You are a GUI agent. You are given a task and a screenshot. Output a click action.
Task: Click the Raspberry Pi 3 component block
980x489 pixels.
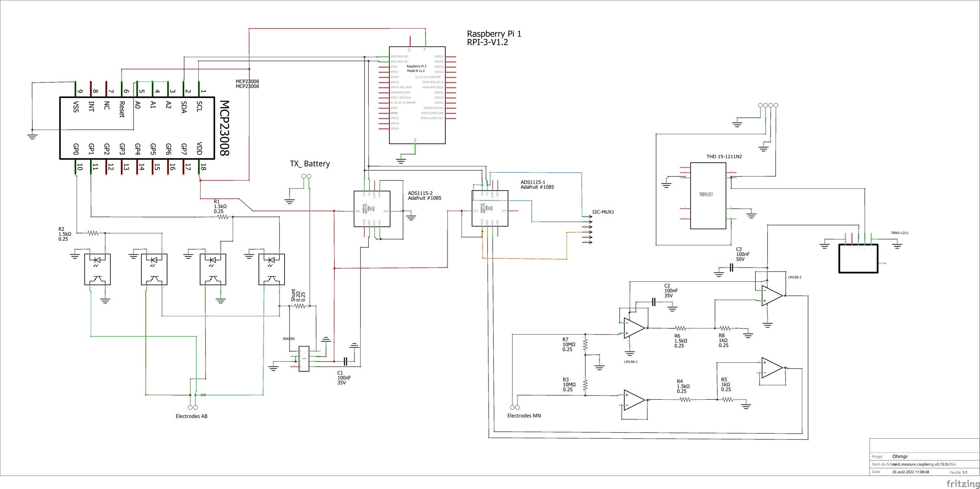(417, 95)
